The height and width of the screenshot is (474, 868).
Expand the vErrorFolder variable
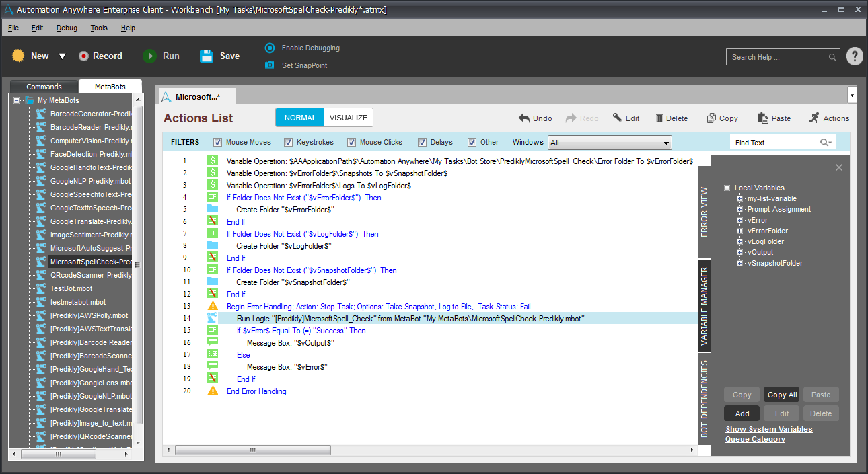[739, 231]
